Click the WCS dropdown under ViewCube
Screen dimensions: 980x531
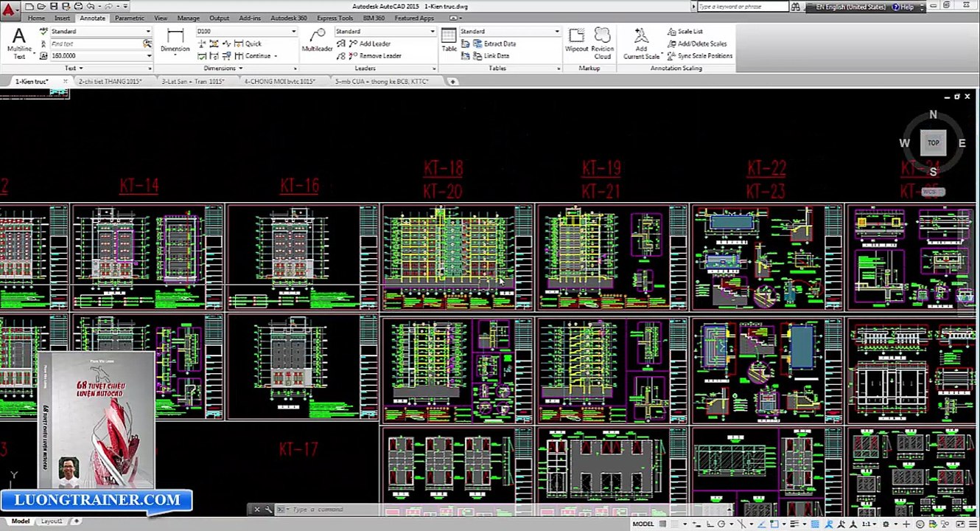933,192
